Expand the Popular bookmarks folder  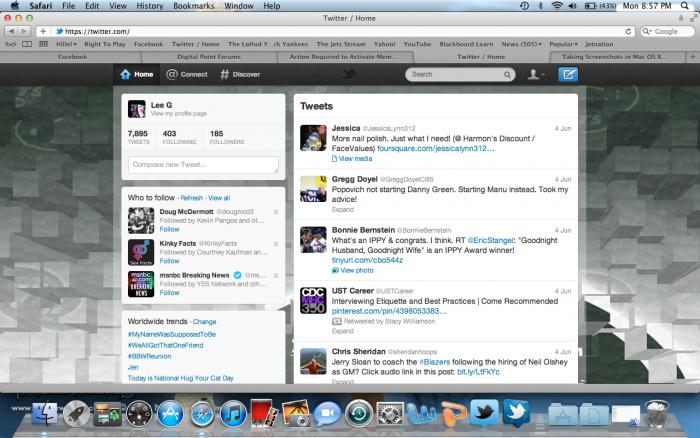[x=563, y=44]
